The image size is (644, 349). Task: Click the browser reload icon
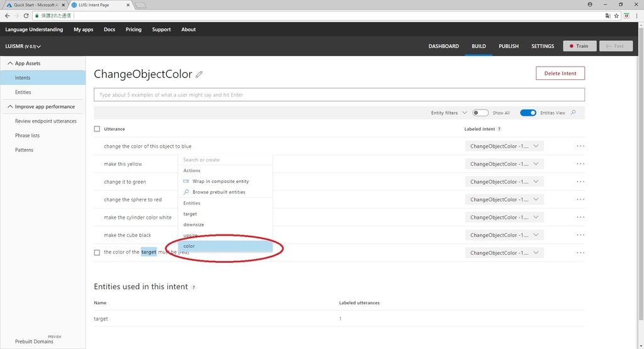pos(26,16)
